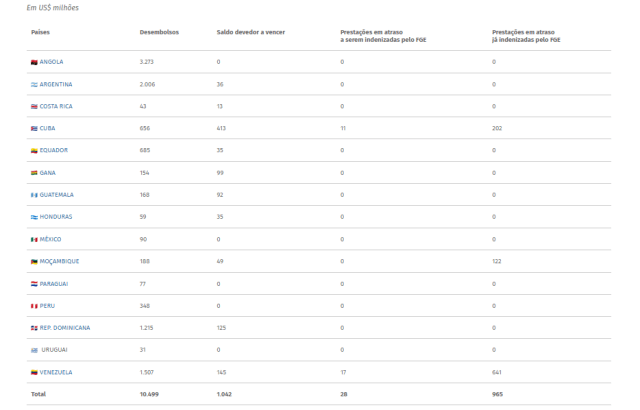Click the Moçambique flag icon
640x410 pixels.
pyautogui.click(x=34, y=262)
